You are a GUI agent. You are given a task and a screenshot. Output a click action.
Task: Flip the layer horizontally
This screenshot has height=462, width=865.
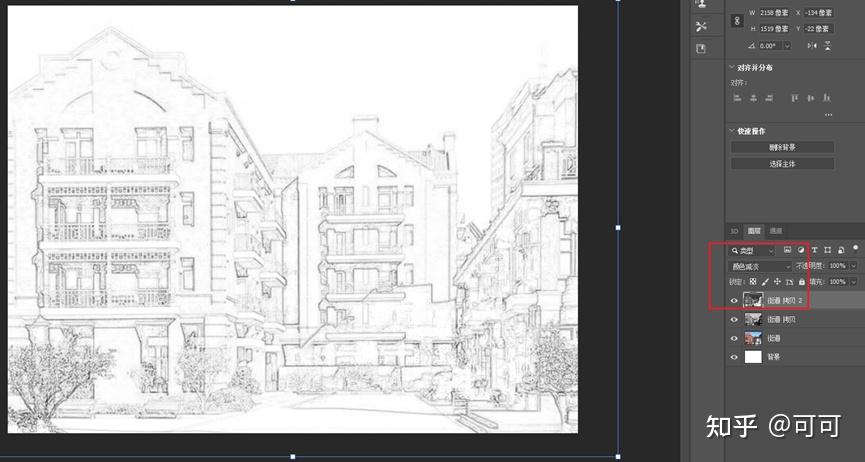click(812, 46)
